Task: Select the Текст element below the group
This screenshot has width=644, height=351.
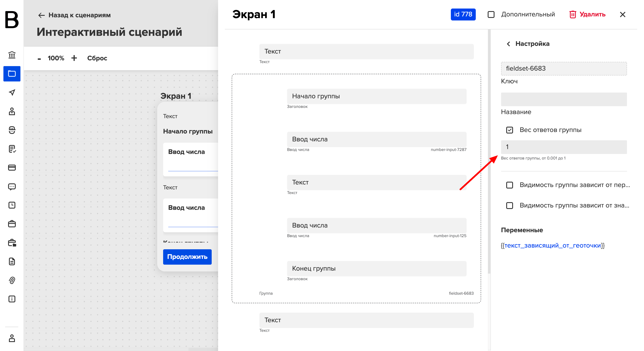Action: click(x=366, y=320)
